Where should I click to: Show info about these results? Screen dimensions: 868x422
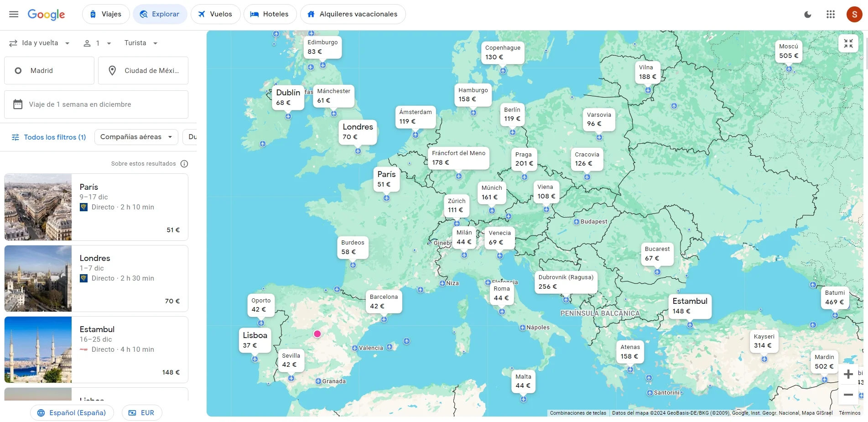coord(184,164)
